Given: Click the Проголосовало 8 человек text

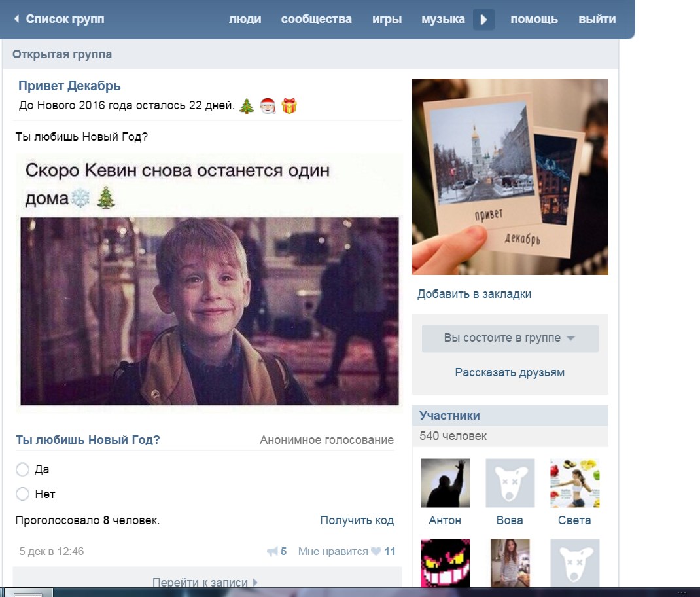Looking at the screenshot, I should pyautogui.click(x=88, y=520).
